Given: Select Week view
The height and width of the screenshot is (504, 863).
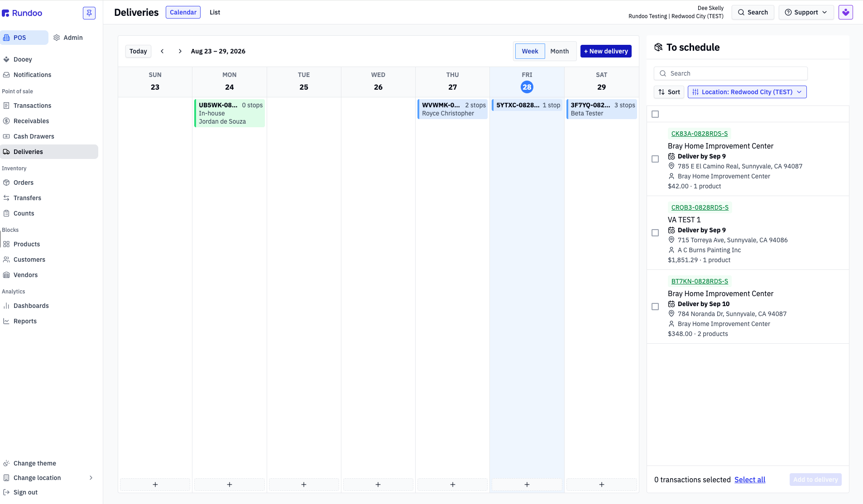Looking at the screenshot, I should [x=530, y=51].
